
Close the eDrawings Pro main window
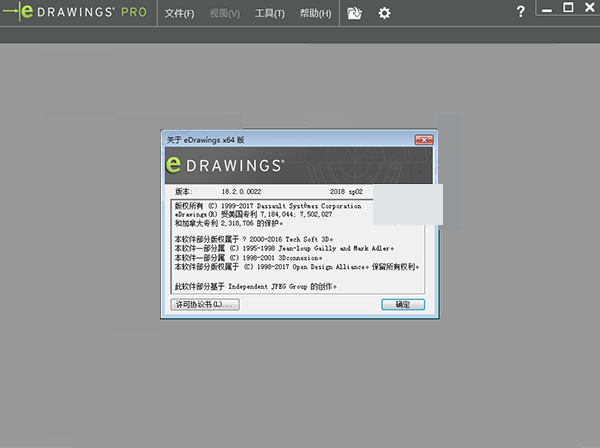590,7
